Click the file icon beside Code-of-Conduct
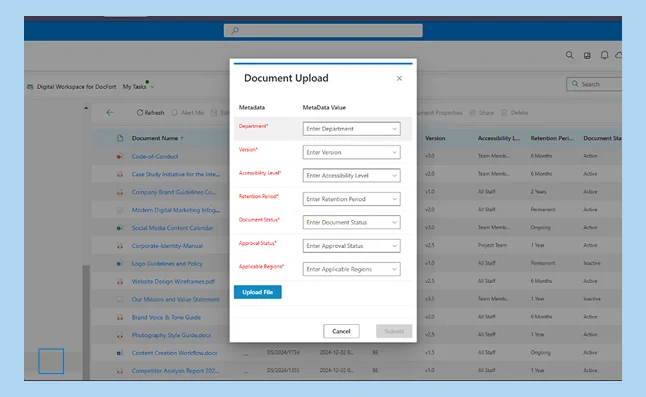Image resolution: width=646 pixels, height=397 pixels. (x=119, y=156)
